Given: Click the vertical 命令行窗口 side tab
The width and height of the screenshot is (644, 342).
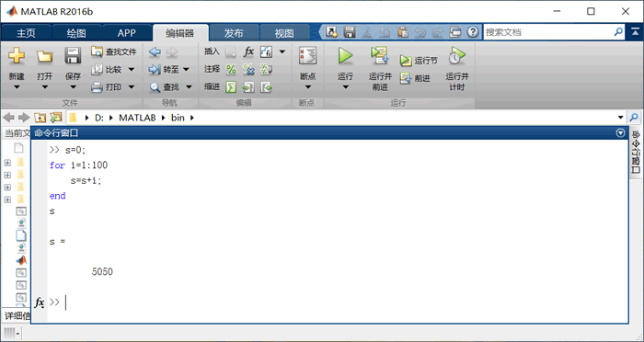Looking at the screenshot, I should (x=636, y=153).
